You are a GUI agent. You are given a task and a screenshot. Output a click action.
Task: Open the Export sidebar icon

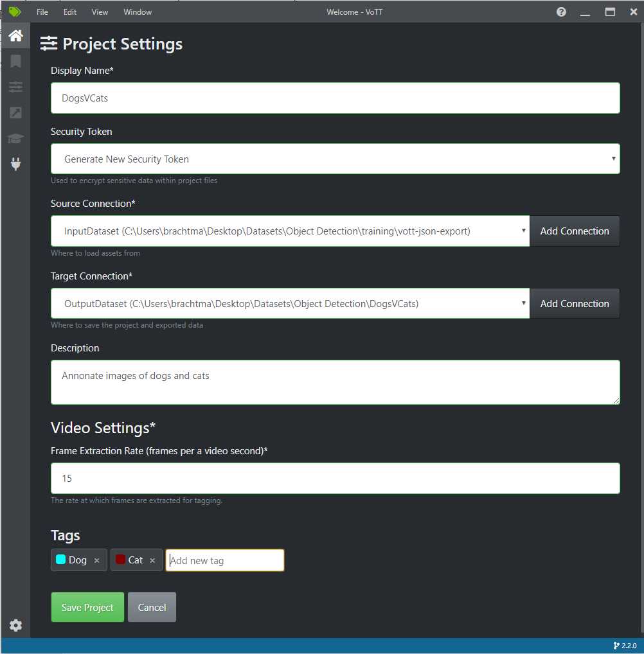click(x=15, y=112)
